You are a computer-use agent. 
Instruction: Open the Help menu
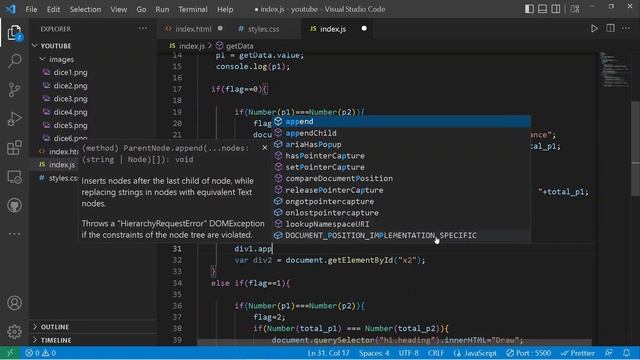(225, 9)
